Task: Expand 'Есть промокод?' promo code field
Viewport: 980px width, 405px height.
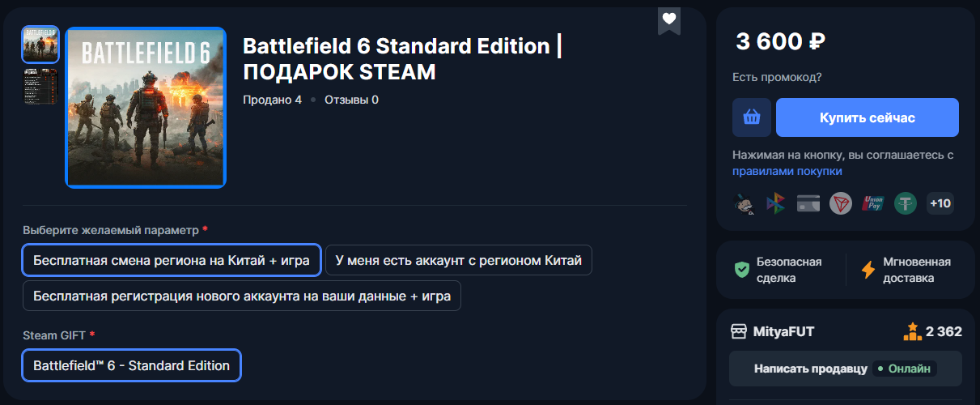Action: [776, 77]
